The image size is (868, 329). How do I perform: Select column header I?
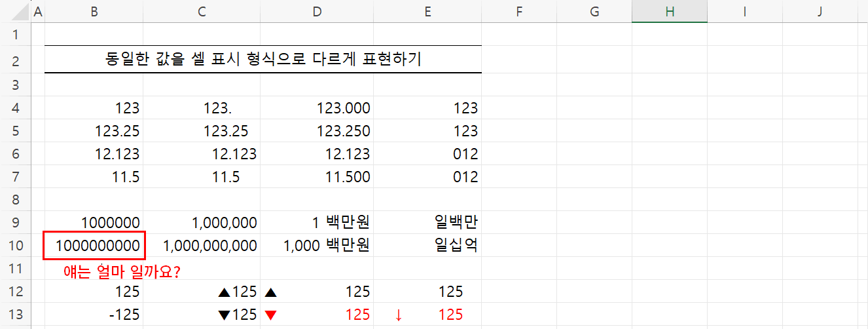tap(745, 11)
